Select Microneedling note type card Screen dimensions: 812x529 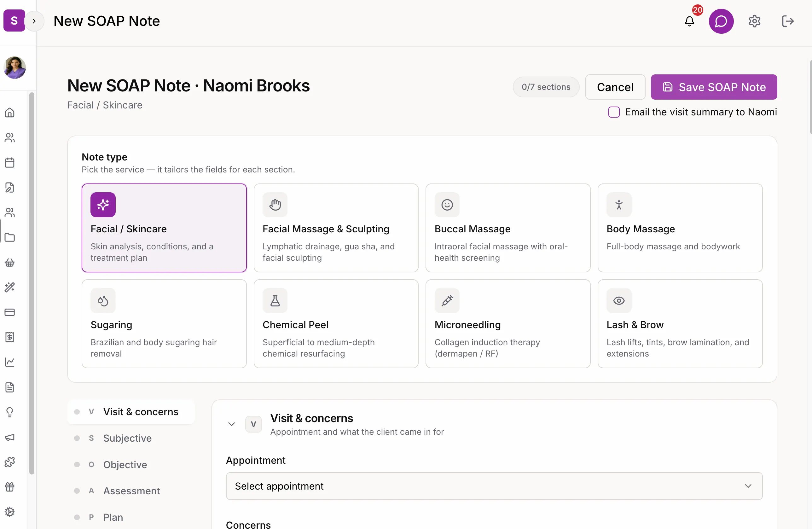coord(508,324)
